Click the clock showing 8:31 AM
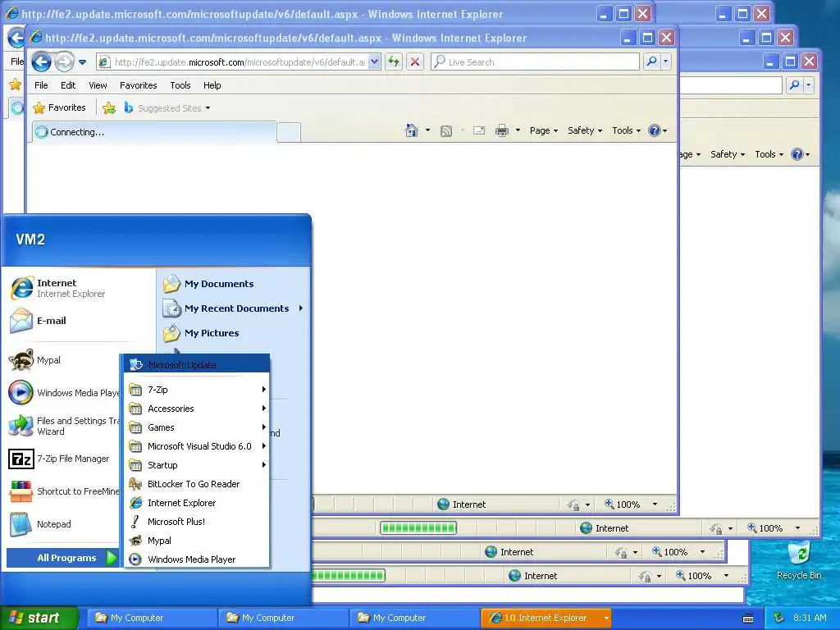Viewport: 840px width, 630px height. tap(810, 618)
